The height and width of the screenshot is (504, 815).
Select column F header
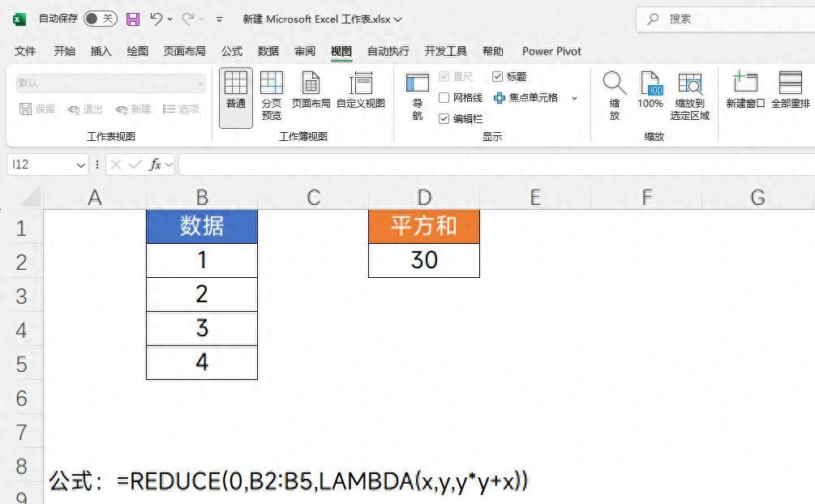[646, 198]
